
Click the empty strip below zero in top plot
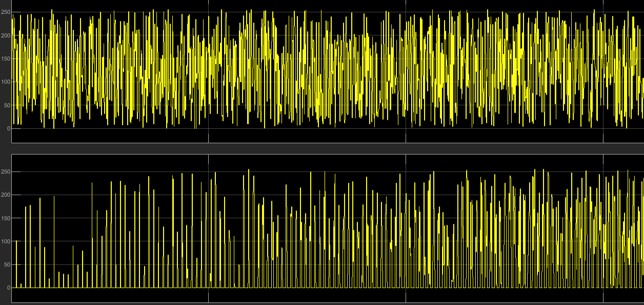(328, 136)
